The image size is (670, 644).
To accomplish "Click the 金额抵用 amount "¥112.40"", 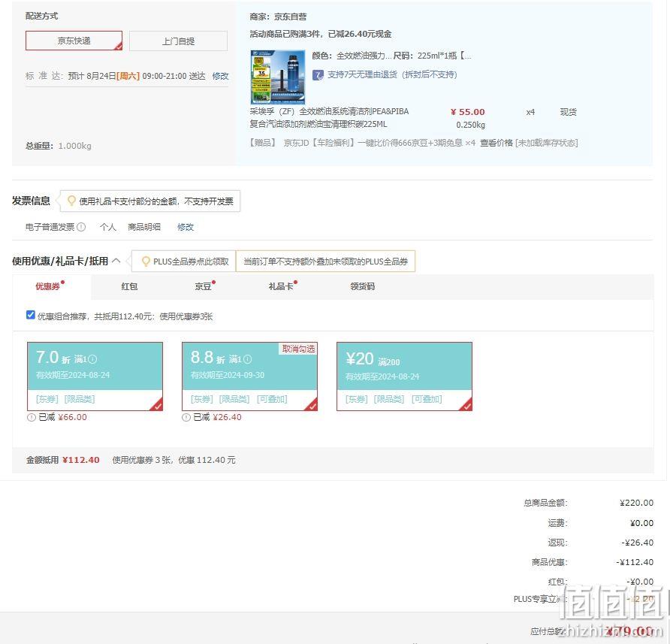I will click(81, 460).
